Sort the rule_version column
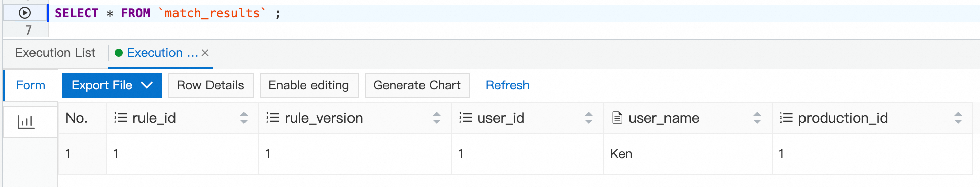The width and height of the screenshot is (980, 187). [x=437, y=118]
